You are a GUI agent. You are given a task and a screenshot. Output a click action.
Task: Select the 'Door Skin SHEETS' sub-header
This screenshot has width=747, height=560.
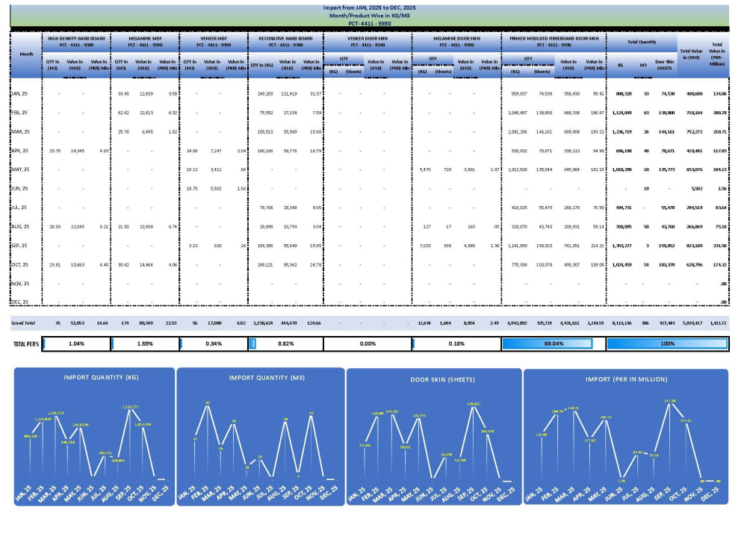[x=664, y=65]
